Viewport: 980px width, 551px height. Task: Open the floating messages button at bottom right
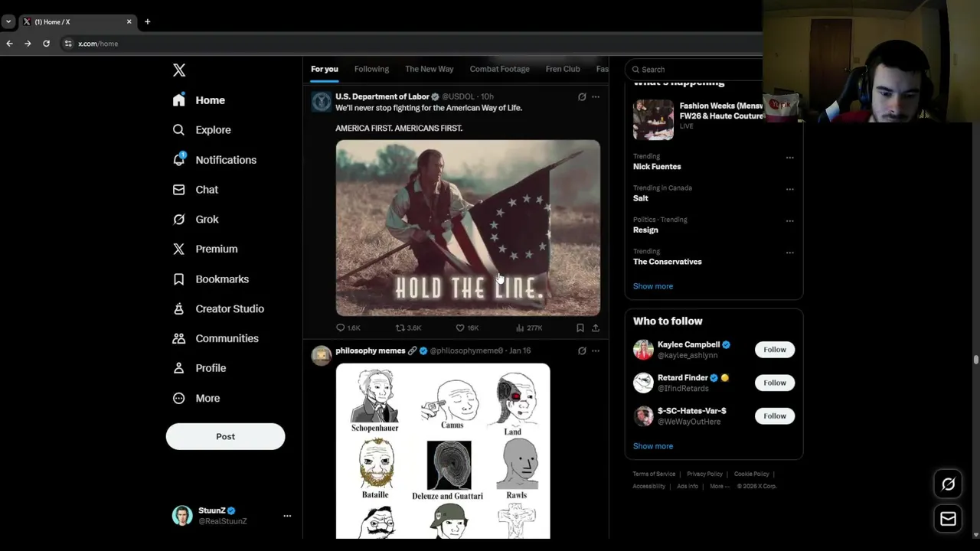[948, 519]
